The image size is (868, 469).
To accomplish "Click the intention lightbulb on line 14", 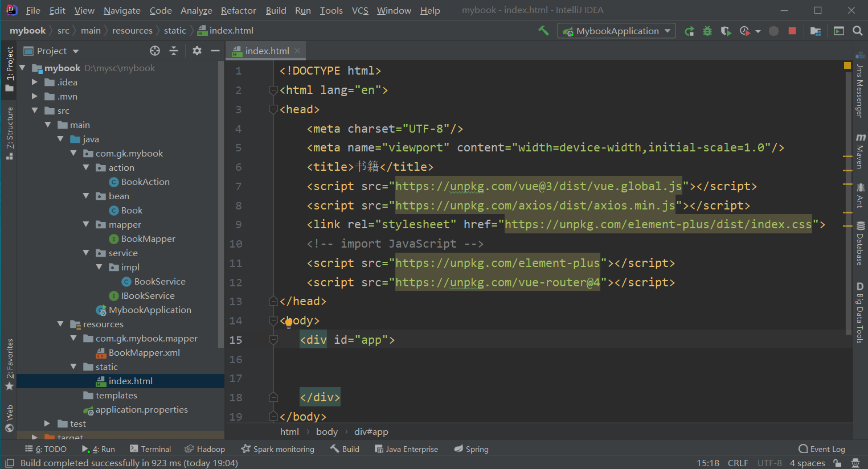I will click(x=288, y=323).
